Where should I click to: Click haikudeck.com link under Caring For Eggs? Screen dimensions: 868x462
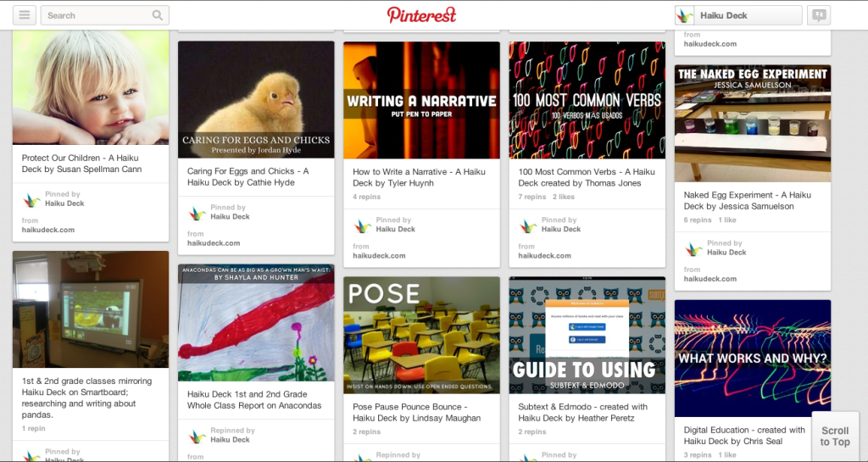[x=214, y=243]
